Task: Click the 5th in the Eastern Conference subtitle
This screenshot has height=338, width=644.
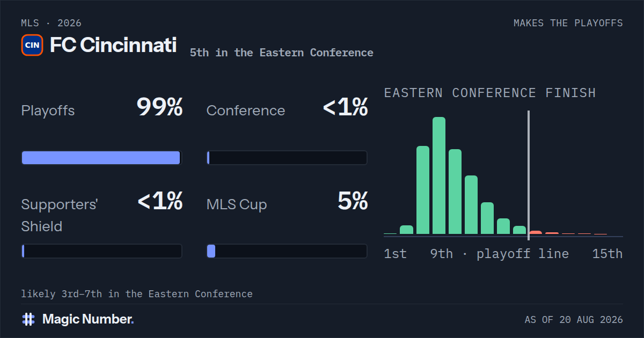Action: click(282, 53)
